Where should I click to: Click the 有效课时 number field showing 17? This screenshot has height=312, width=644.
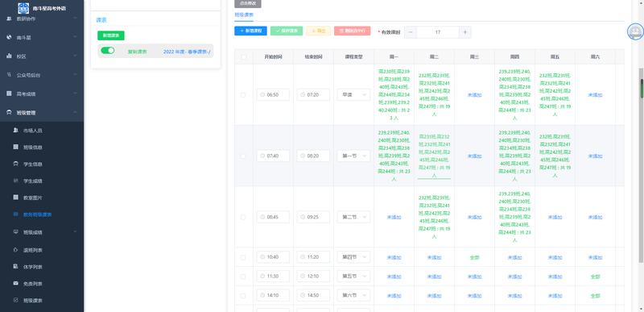[438, 32]
